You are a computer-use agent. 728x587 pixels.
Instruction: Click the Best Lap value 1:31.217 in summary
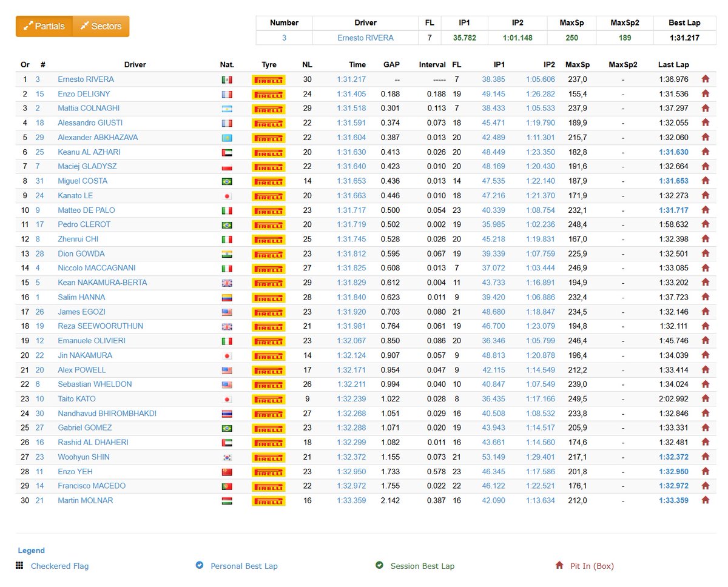coord(684,38)
